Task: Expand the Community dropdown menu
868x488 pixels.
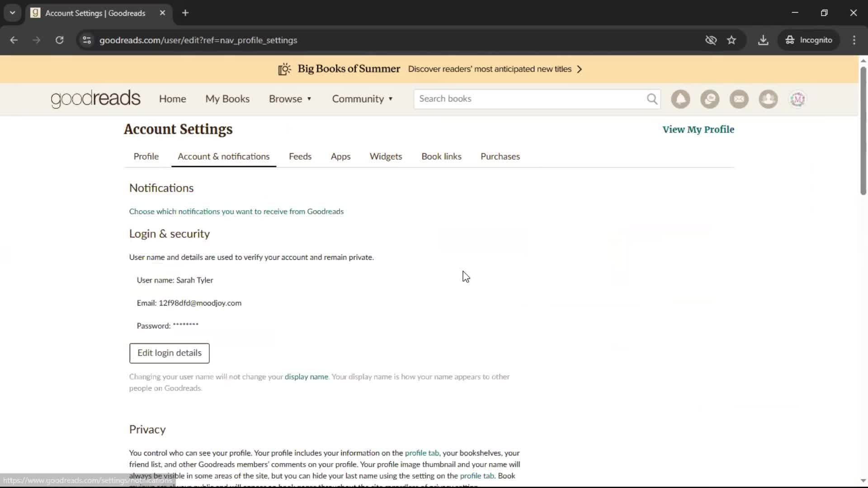Action: click(363, 99)
